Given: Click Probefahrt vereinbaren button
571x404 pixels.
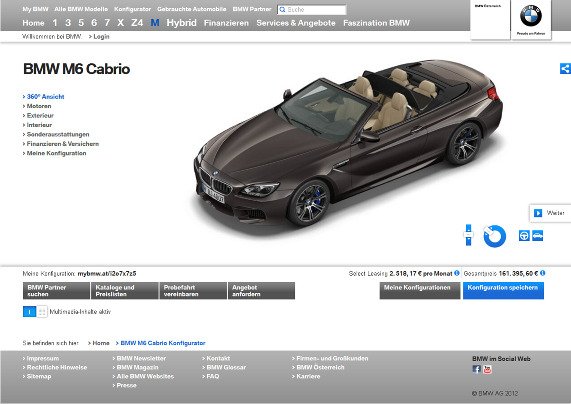Looking at the screenshot, I should tap(193, 290).
